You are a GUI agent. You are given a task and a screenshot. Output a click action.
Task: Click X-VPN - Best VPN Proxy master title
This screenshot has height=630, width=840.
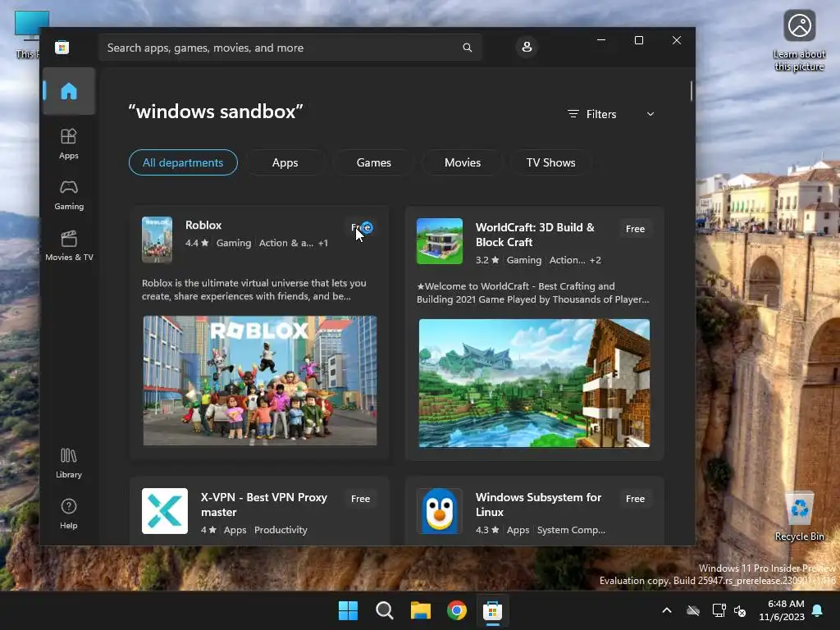[264, 504]
